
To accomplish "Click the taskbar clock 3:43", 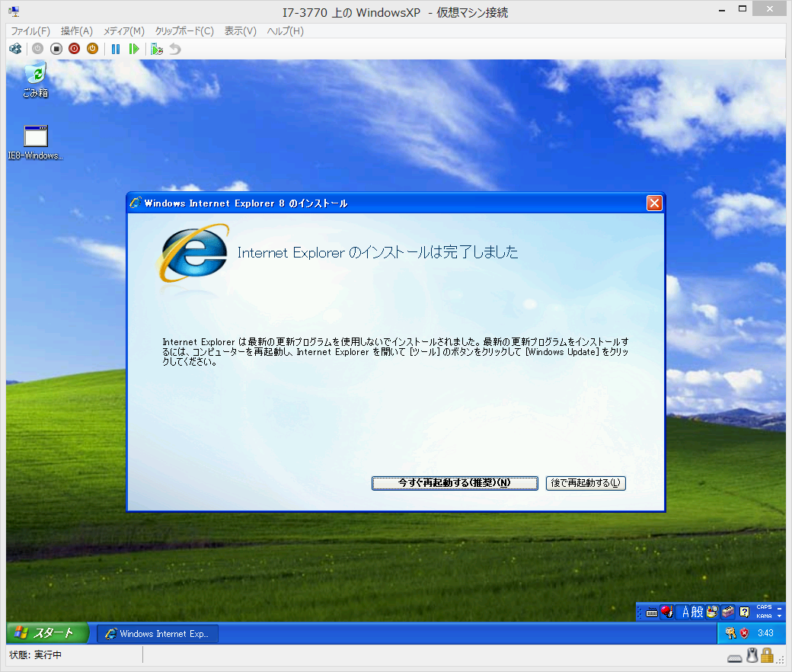I will coord(765,633).
